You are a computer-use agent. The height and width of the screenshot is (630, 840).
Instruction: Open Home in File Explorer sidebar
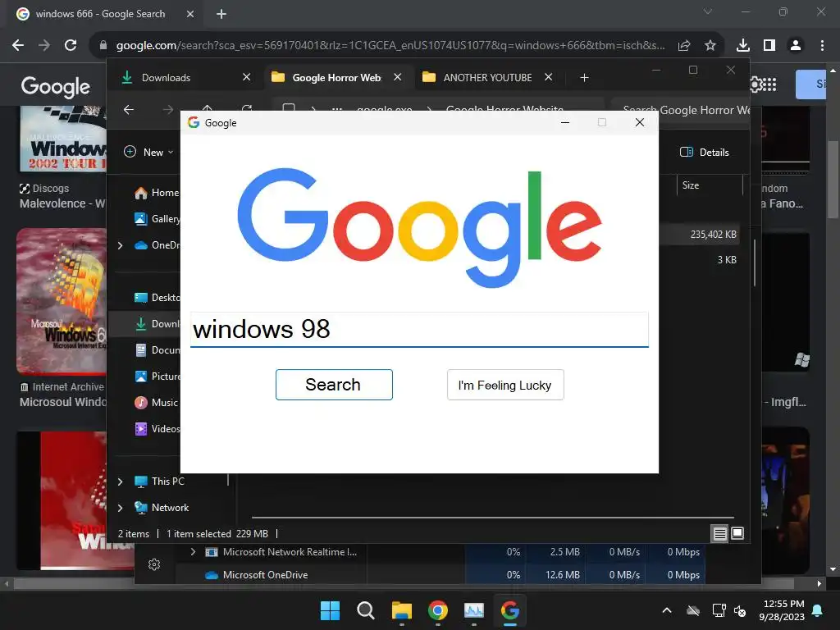click(157, 193)
